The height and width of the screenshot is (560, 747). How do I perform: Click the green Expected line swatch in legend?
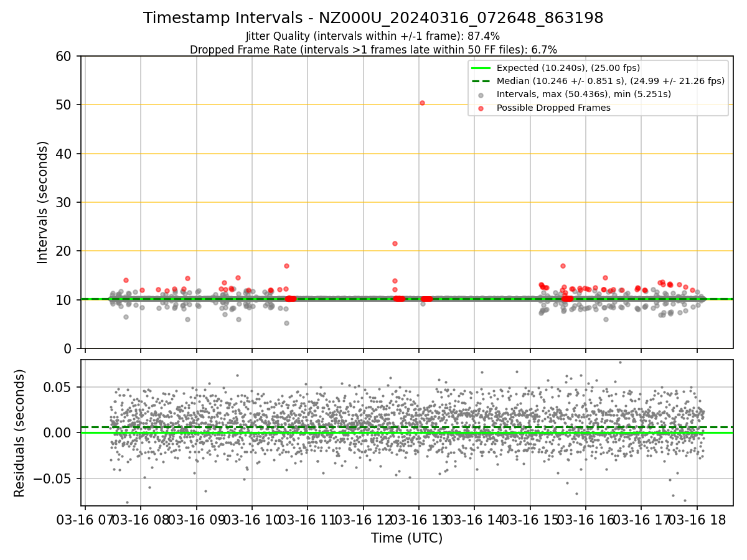482,68
